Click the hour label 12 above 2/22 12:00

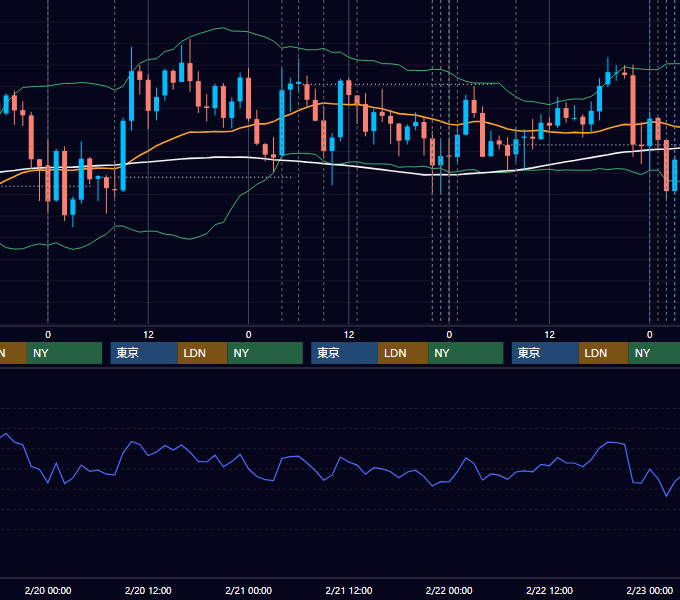pos(549,335)
